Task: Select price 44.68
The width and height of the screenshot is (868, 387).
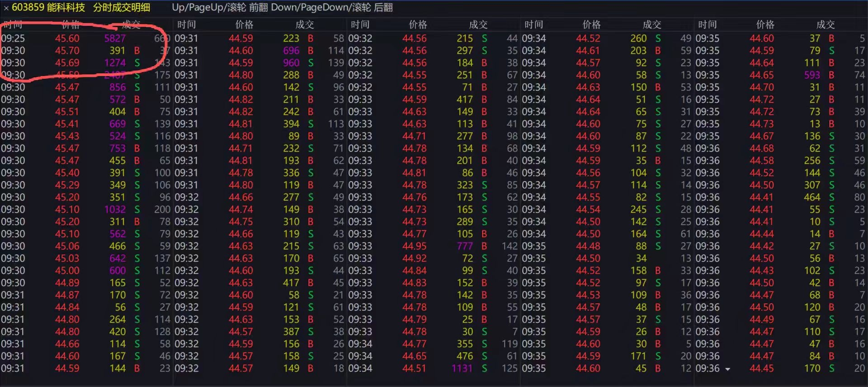Action: 761,148
